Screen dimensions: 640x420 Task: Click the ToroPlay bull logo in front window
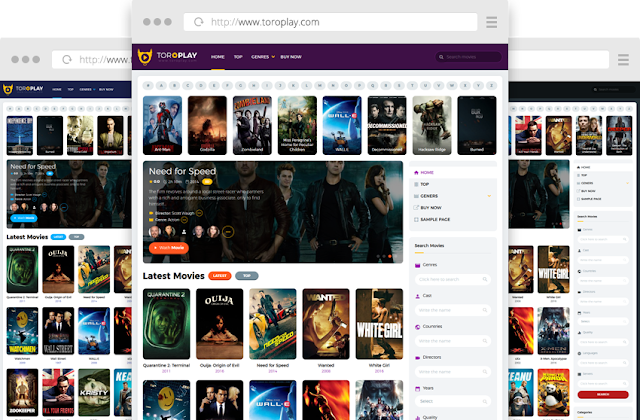tap(144, 57)
